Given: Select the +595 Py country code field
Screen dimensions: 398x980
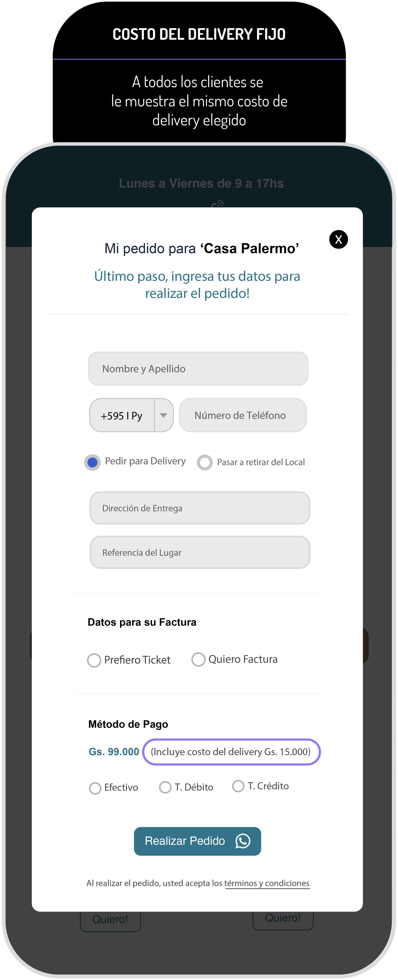Looking at the screenshot, I should point(122,415).
